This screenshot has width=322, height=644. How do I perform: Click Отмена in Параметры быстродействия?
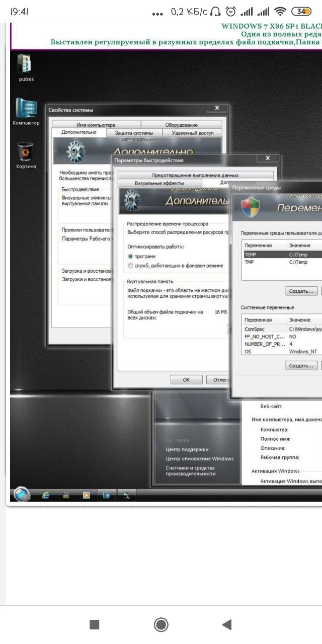click(217, 380)
